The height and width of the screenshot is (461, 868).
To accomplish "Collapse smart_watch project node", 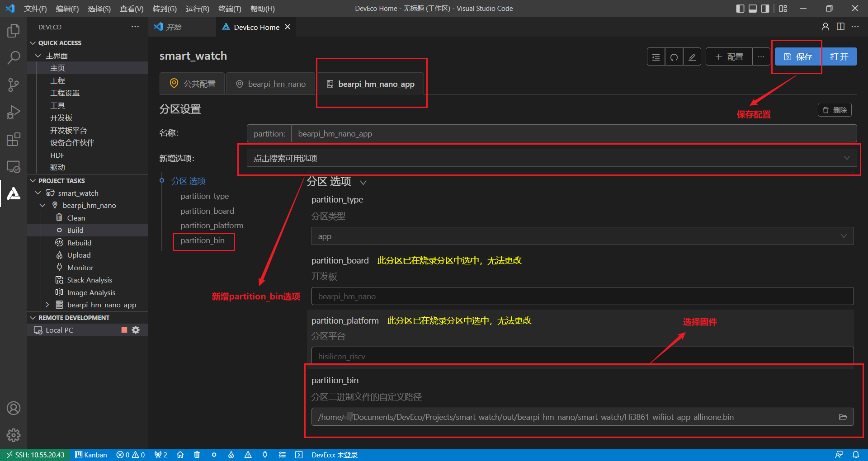I will [x=38, y=193].
